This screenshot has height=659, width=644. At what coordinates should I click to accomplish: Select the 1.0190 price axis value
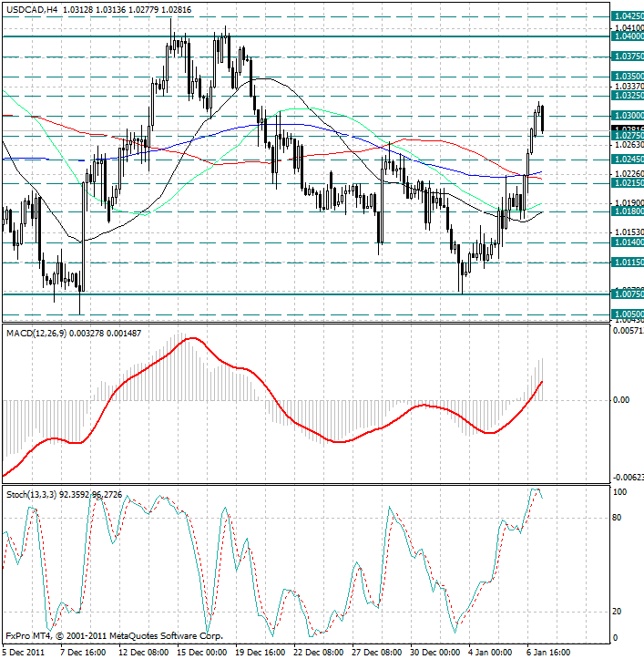(x=629, y=203)
